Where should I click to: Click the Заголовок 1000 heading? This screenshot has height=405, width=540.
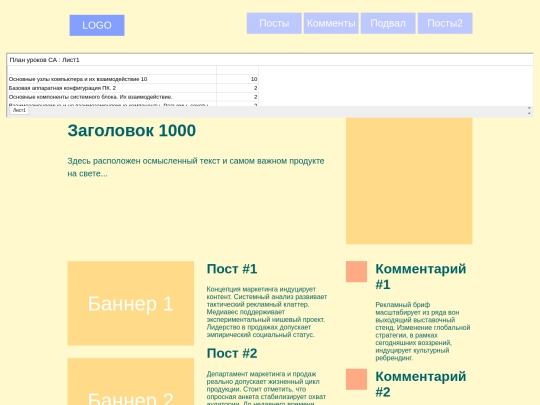pyautogui.click(x=132, y=131)
